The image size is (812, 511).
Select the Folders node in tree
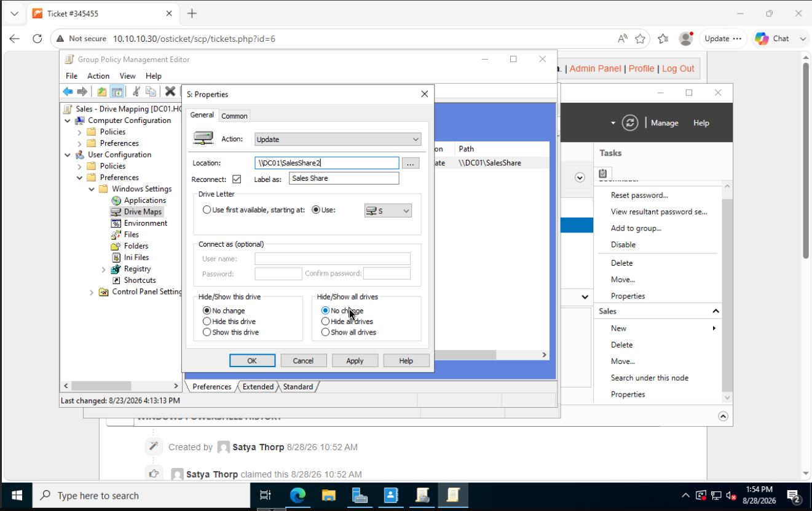click(136, 246)
